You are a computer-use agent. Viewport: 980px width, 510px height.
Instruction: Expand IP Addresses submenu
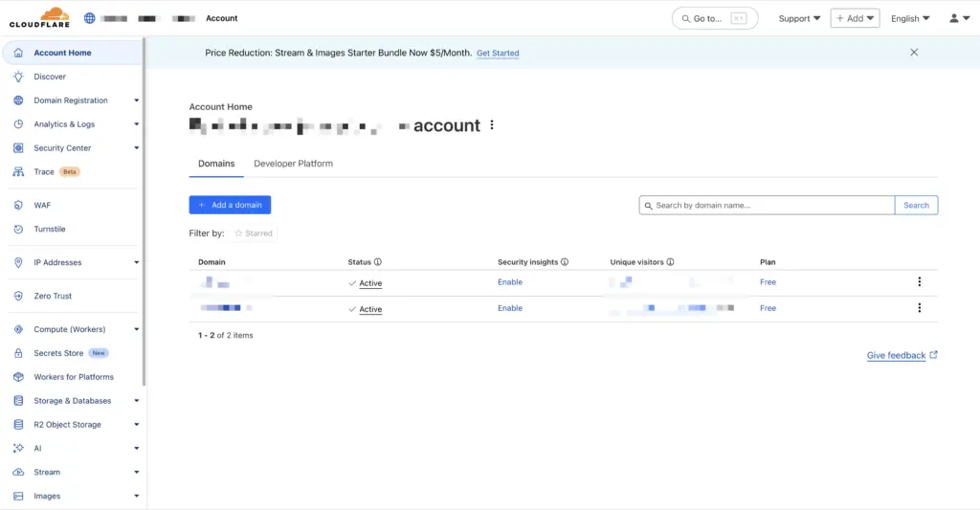(x=136, y=262)
